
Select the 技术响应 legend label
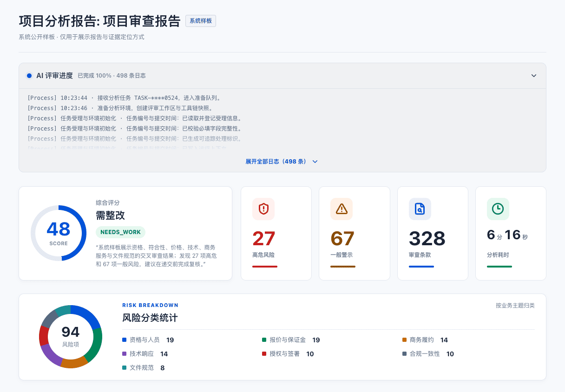(142, 354)
